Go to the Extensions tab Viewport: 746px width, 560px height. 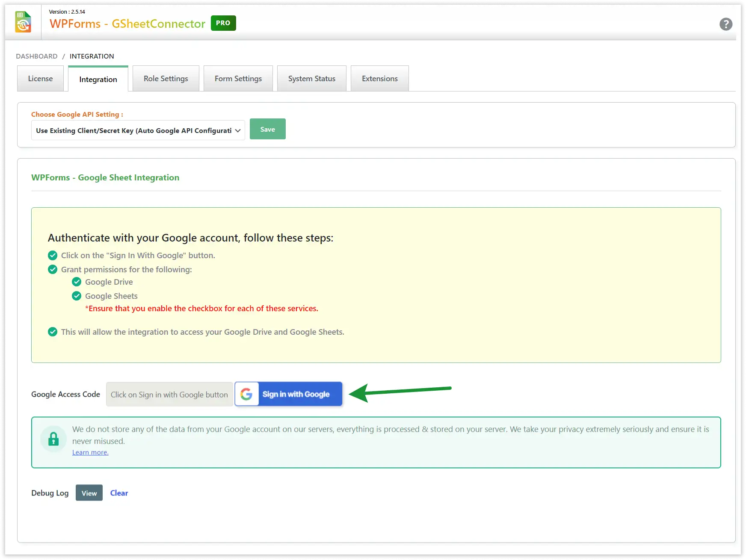(379, 78)
